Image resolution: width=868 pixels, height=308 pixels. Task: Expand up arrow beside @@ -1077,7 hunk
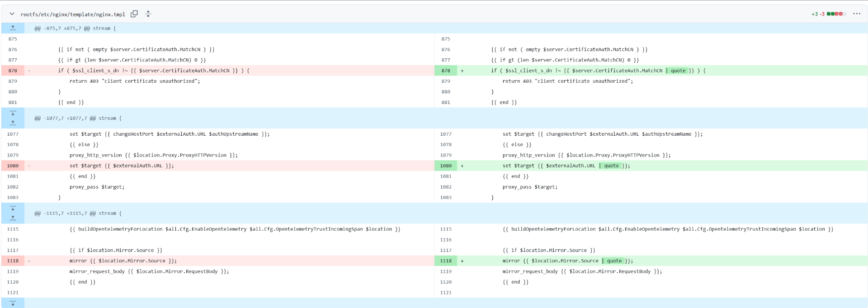tap(13, 123)
